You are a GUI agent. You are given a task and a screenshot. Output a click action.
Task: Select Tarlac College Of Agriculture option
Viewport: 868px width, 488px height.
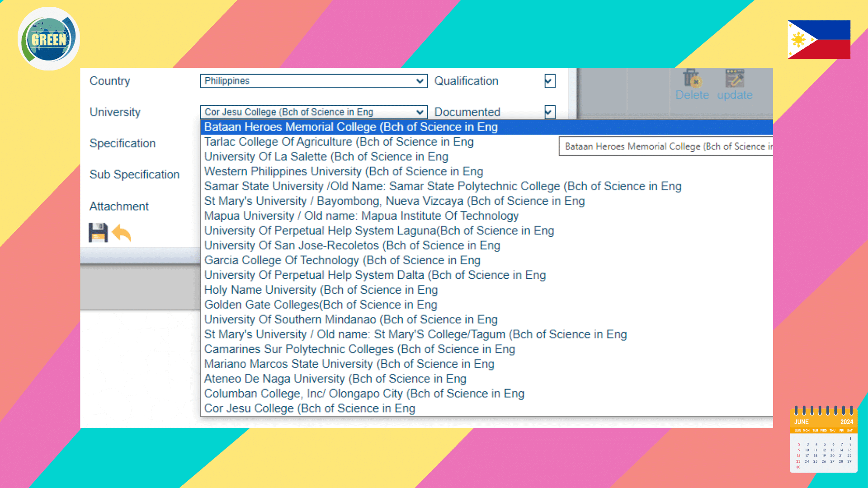pyautogui.click(x=339, y=142)
